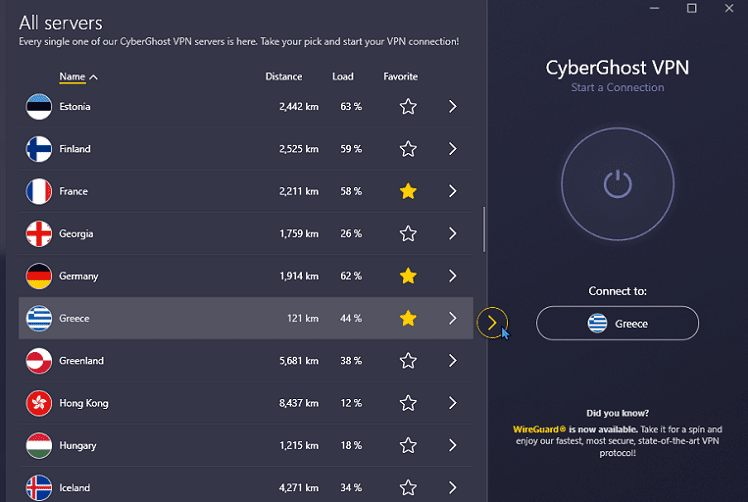Unfavorite the Germany server
The image size is (748, 502).
[x=408, y=276]
